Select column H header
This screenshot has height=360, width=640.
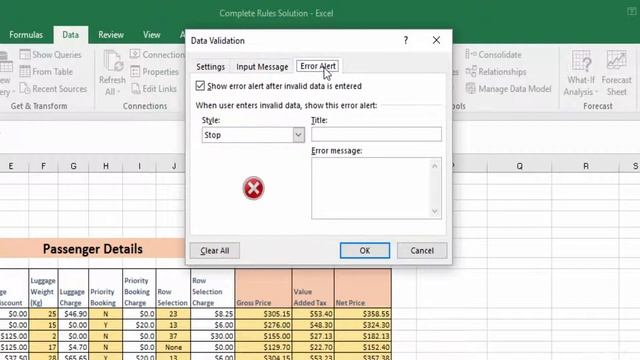(x=106, y=166)
